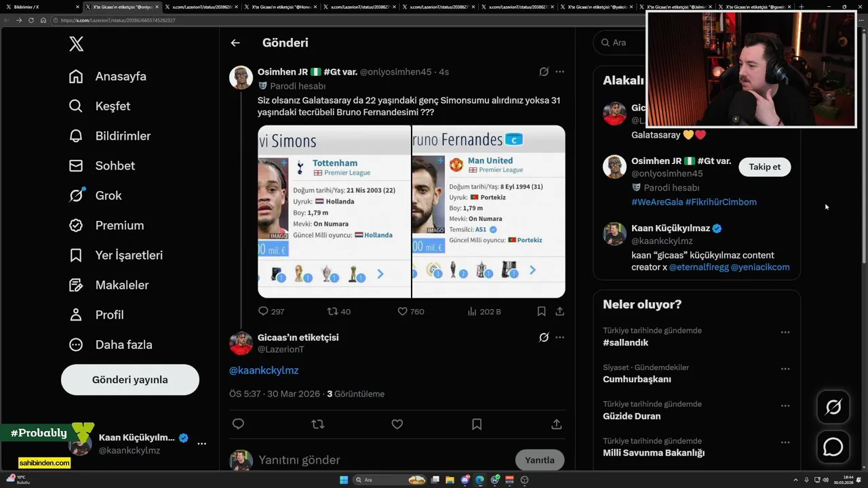Open the Osimhen JR avatar in the post
The height and width of the screenshot is (488, 868).
pos(241,77)
